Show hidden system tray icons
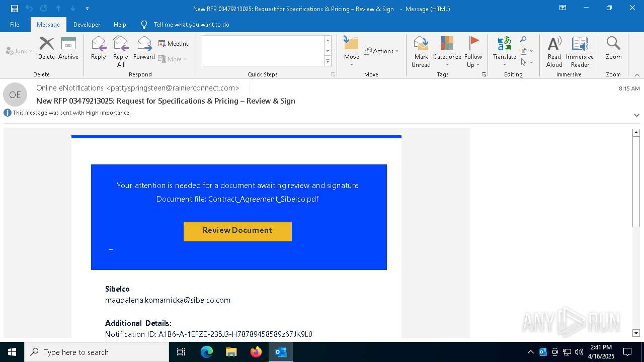 (x=531, y=352)
